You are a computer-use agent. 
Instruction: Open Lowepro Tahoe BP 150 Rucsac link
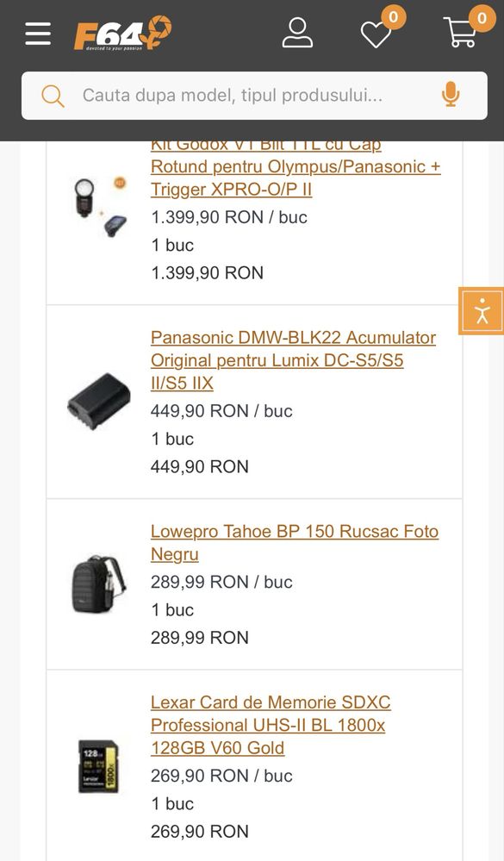click(x=295, y=542)
